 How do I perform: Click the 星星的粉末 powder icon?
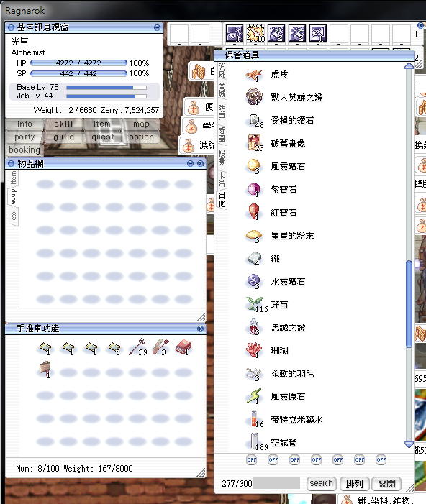click(x=253, y=236)
